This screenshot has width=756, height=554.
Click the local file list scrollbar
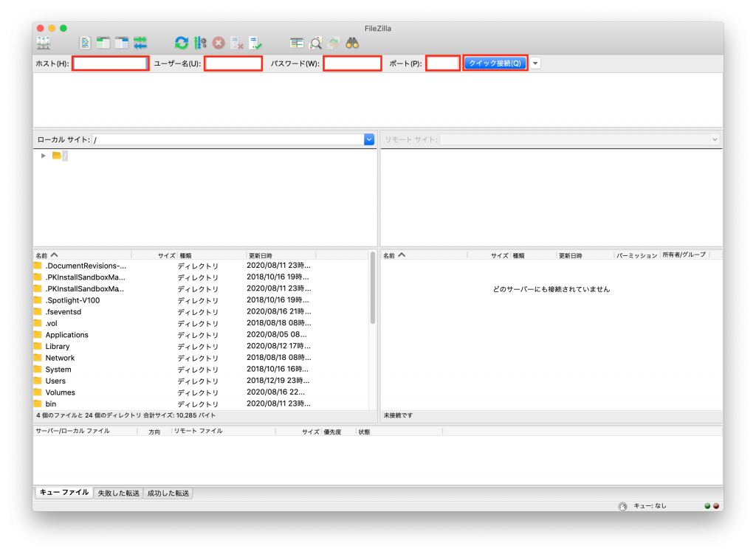(x=373, y=295)
